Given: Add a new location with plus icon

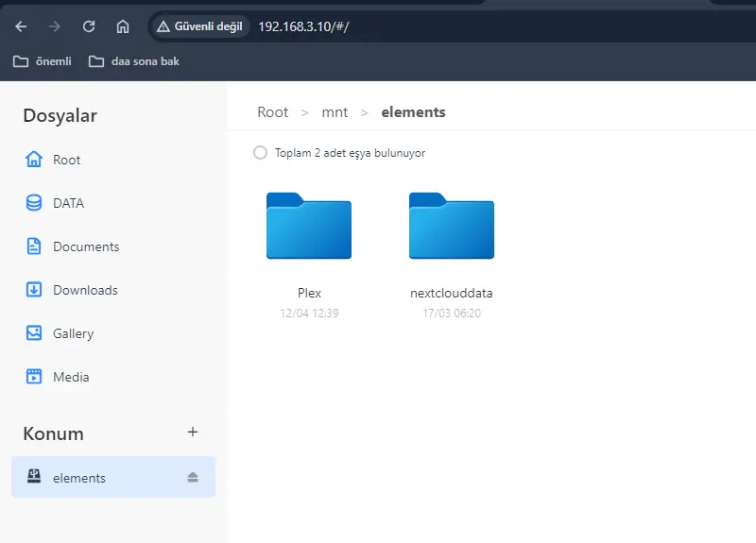Looking at the screenshot, I should (193, 433).
